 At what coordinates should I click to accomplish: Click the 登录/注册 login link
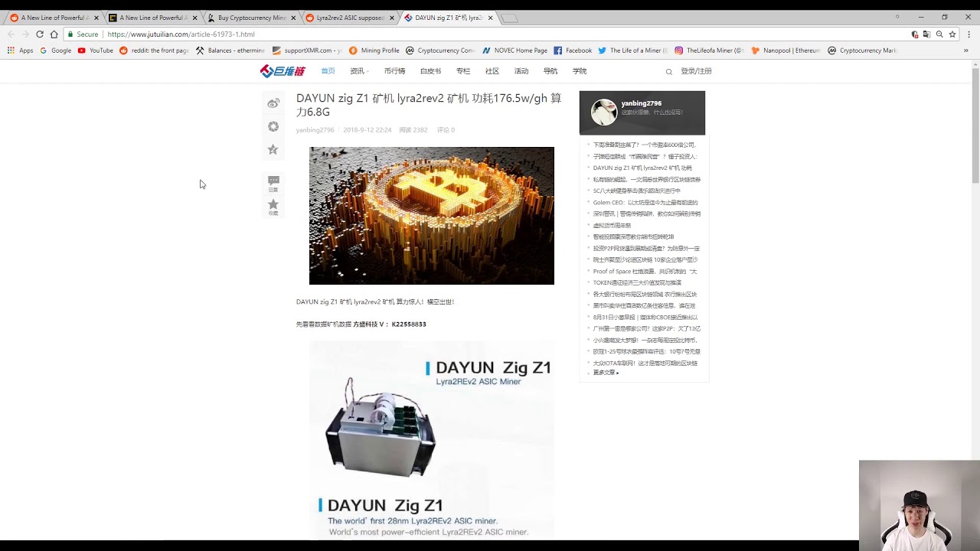[696, 71]
